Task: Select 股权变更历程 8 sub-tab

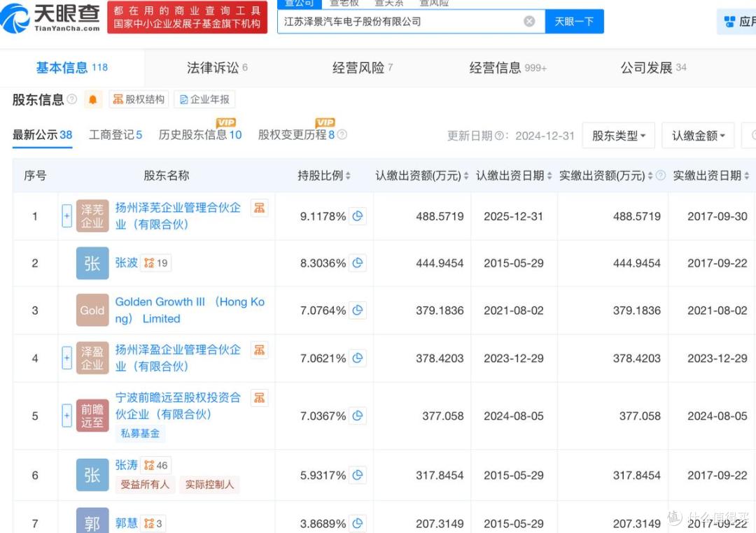Action: pos(296,135)
